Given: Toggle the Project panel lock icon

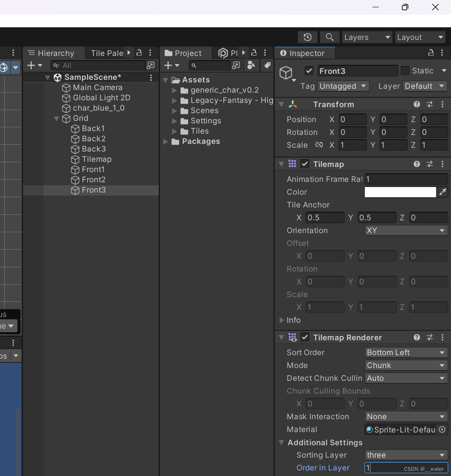Looking at the screenshot, I should tap(254, 53).
